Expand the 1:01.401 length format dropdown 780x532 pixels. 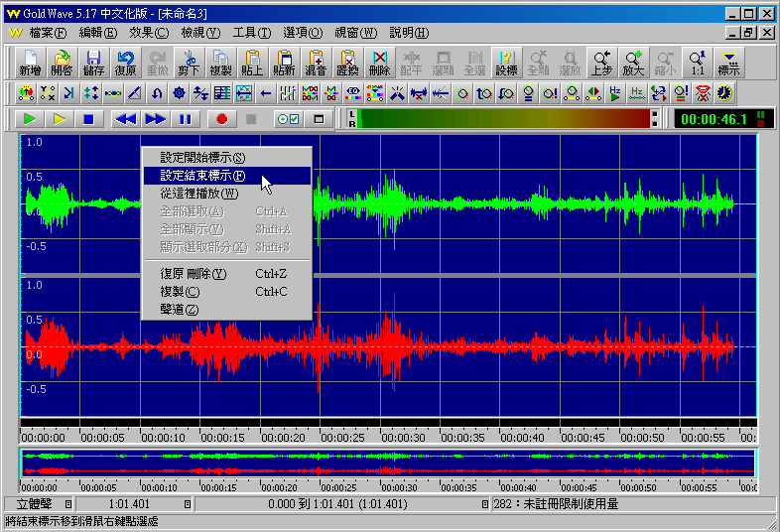click(x=187, y=504)
